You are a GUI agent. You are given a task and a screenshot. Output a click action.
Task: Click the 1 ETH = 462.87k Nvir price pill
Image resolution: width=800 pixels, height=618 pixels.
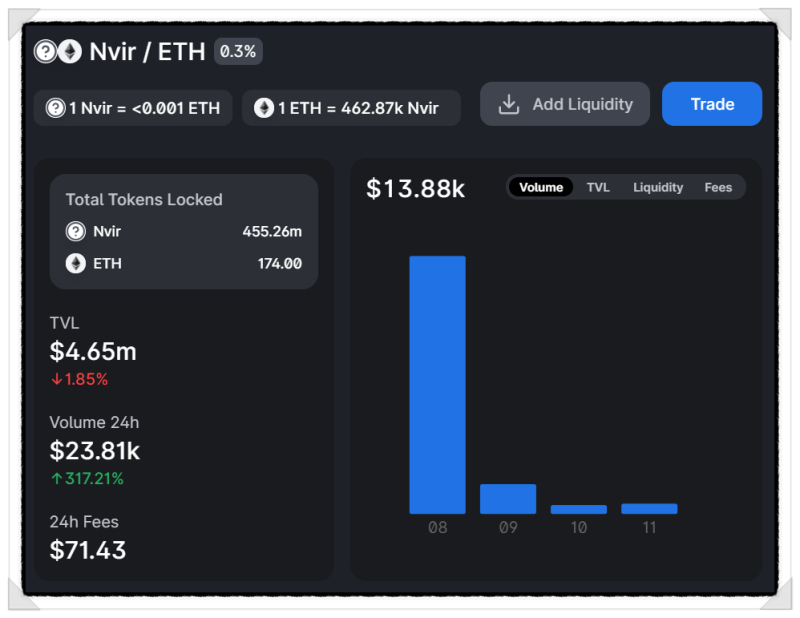coord(351,108)
